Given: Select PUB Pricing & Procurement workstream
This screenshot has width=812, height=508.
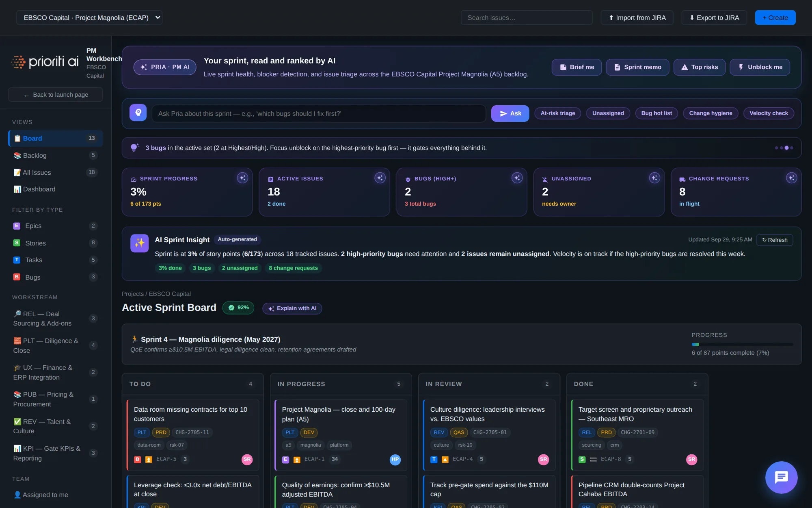Looking at the screenshot, I should click(56, 399).
